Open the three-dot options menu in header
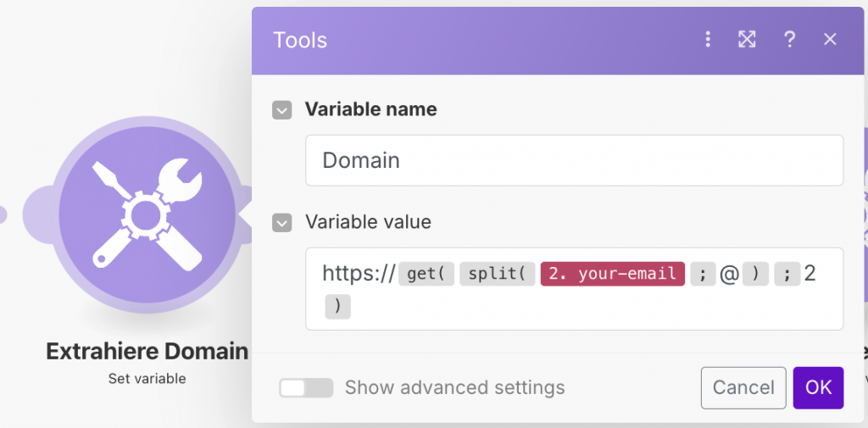Screen dimensions: 868x428 point(708,39)
